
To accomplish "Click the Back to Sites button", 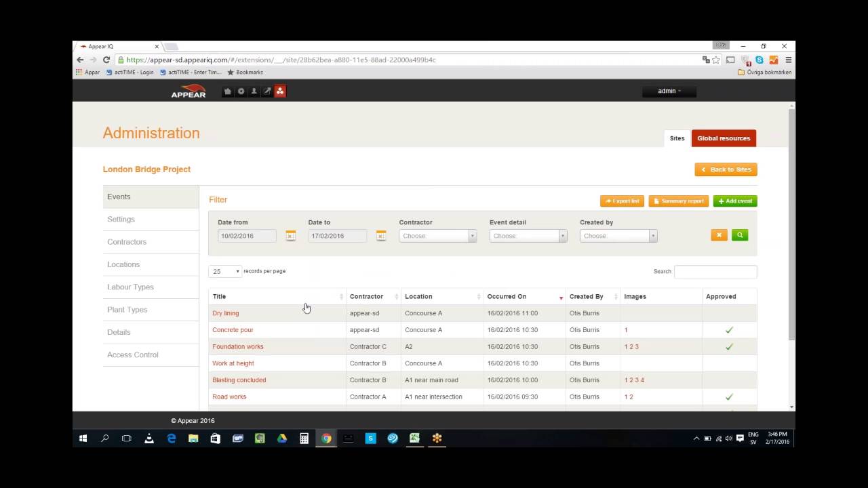I will [726, 169].
